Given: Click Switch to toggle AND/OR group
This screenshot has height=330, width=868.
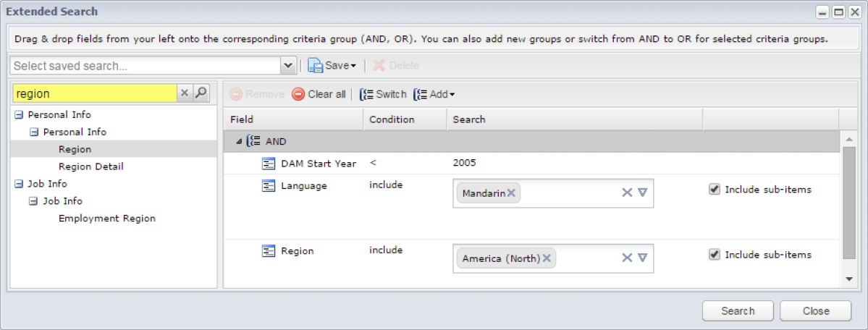Looking at the screenshot, I should point(383,94).
